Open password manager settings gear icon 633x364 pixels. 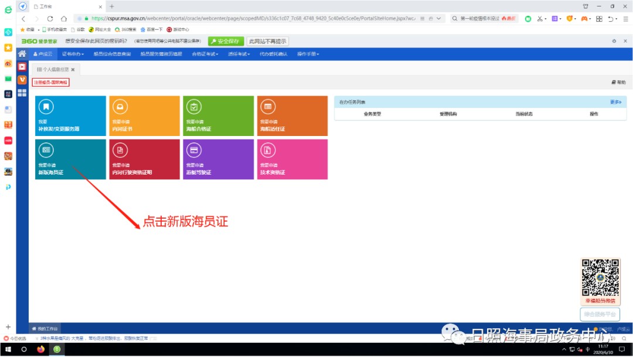pyautogui.click(x=614, y=41)
